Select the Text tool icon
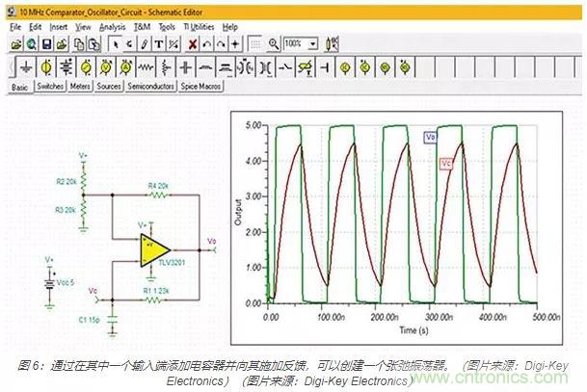Screen dimensions: 587x392 (156, 44)
